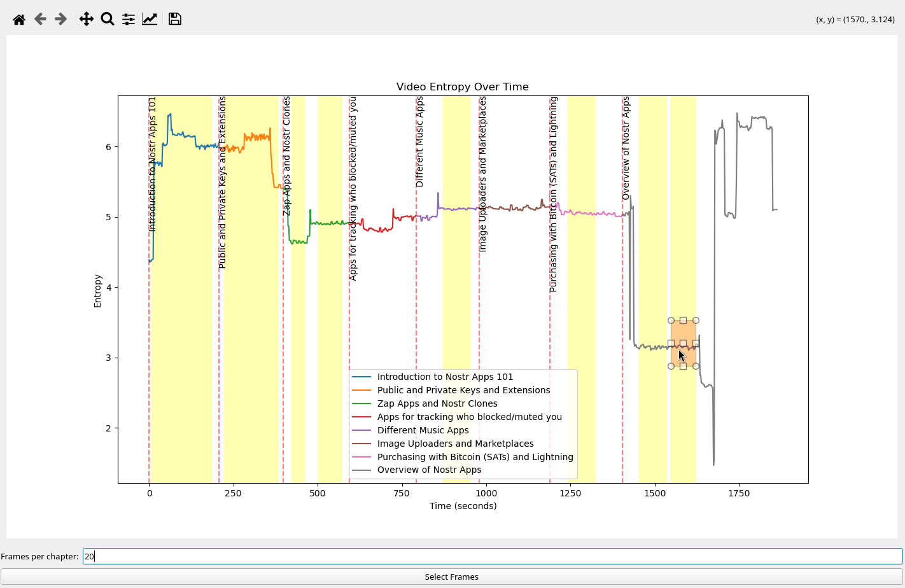
Task: Click the Entropy y-axis label
Action: click(x=97, y=291)
